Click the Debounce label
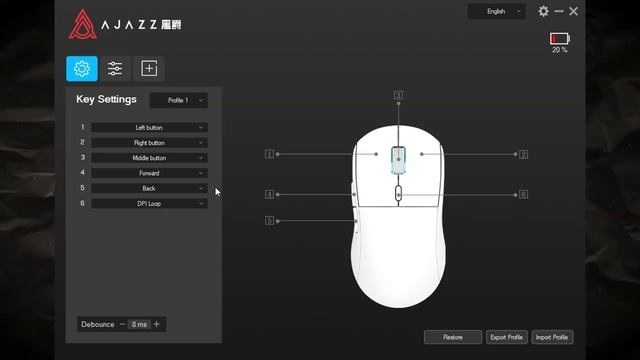 point(98,324)
